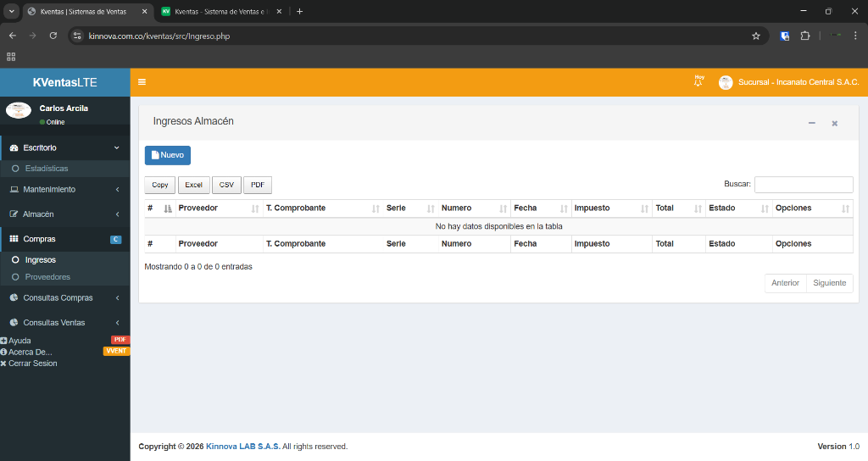Screen dimensions: 868x461
Task: Click the browser address bar URL
Action: [159, 36]
